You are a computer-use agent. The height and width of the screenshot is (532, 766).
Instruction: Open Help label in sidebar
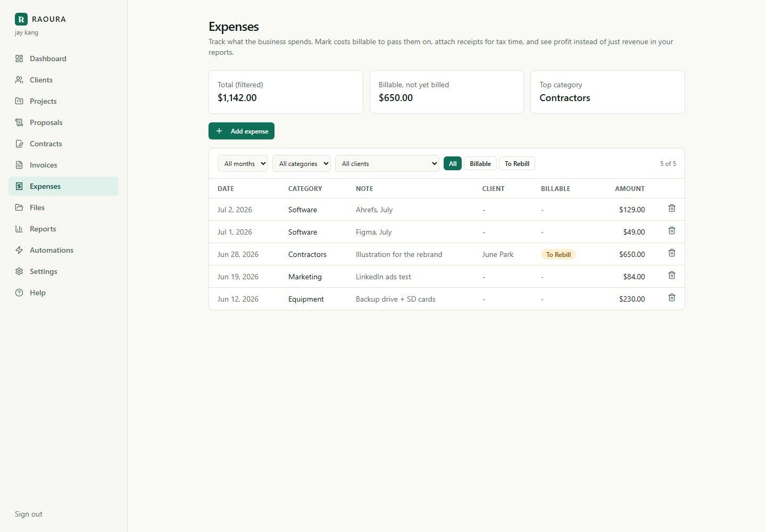click(x=38, y=293)
